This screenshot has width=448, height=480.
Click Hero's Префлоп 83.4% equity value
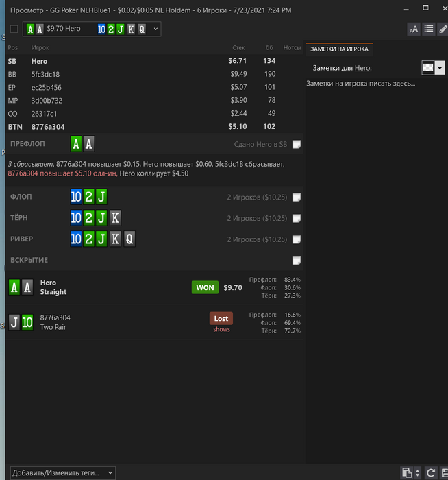pyautogui.click(x=293, y=280)
